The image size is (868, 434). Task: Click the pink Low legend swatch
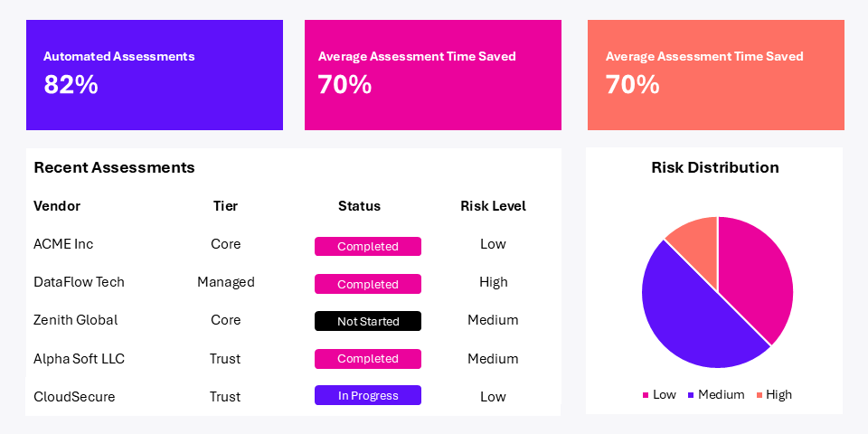646,395
